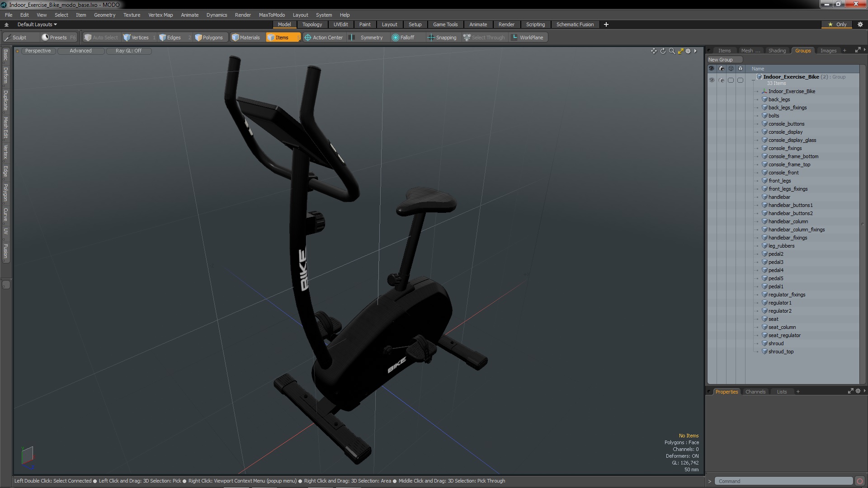Toggle visibility eye of Indoor_Exercise_Bike group
The height and width of the screenshot is (488, 868).
click(712, 80)
